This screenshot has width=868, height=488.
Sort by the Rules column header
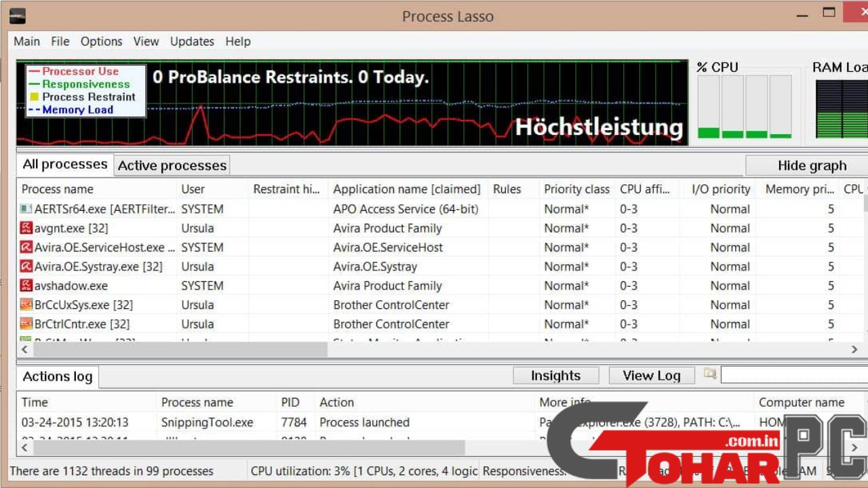(x=513, y=189)
